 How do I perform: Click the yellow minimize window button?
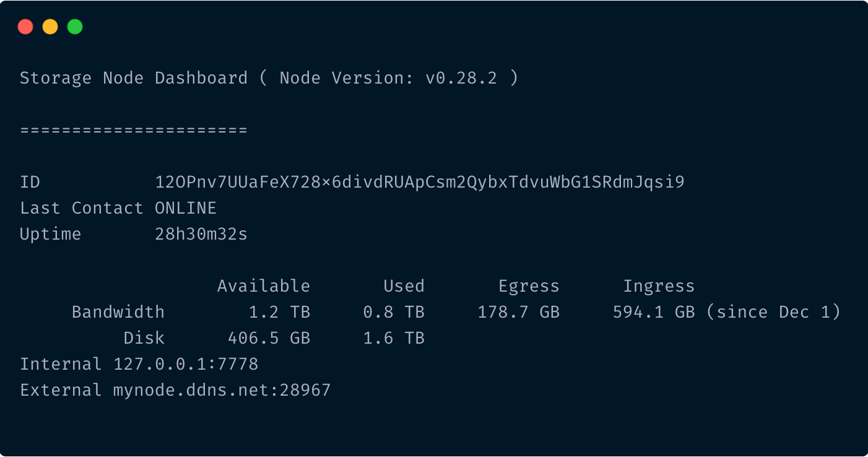[x=50, y=27]
